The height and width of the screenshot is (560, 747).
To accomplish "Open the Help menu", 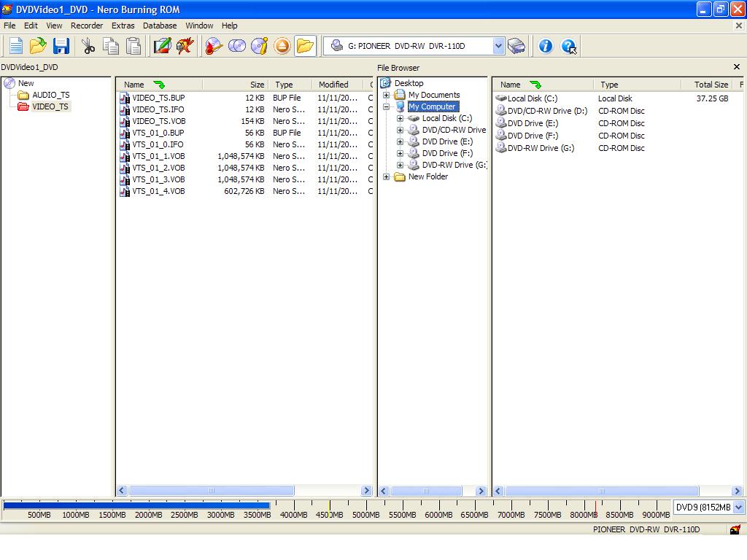I will tap(229, 26).
